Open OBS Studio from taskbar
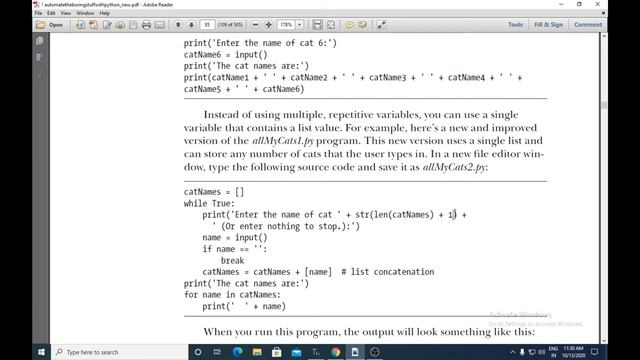The height and width of the screenshot is (360, 640). [x=375, y=352]
